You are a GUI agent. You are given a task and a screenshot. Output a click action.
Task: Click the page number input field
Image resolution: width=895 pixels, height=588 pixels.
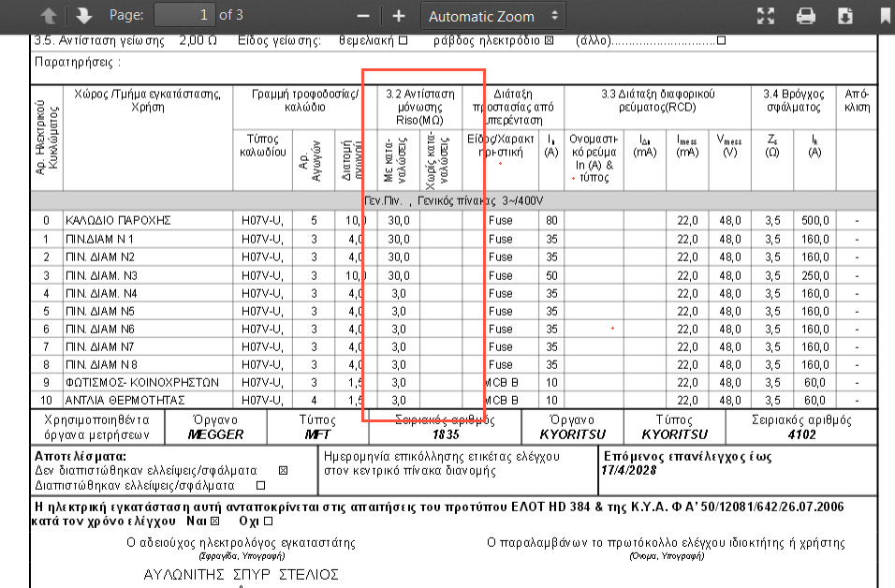click(184, 15)
